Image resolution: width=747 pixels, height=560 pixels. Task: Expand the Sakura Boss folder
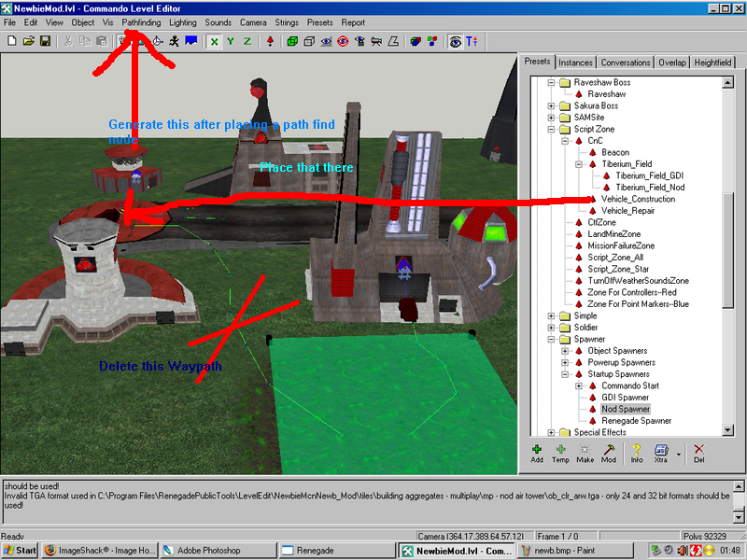point(552,105)
